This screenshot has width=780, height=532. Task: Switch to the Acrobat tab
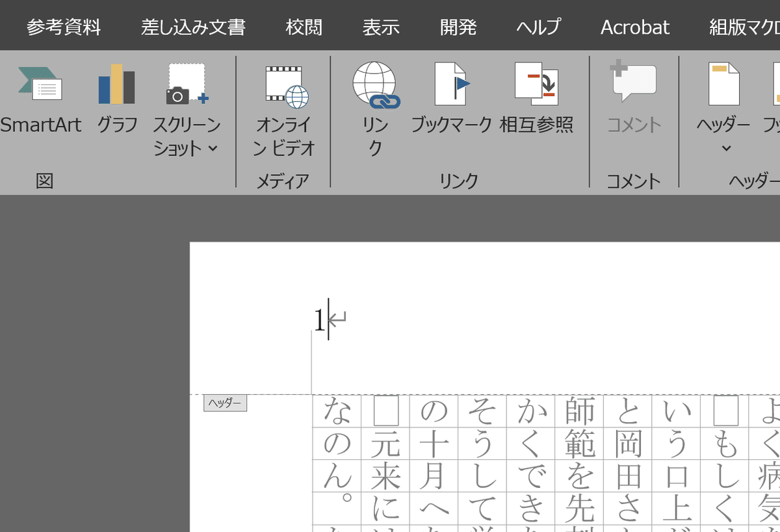(635, 27)
